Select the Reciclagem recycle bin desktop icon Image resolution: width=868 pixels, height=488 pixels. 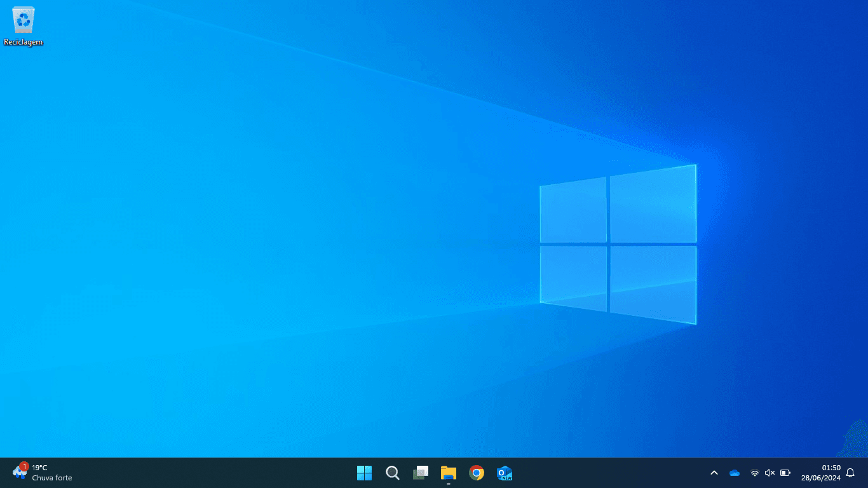coord(24,26)
